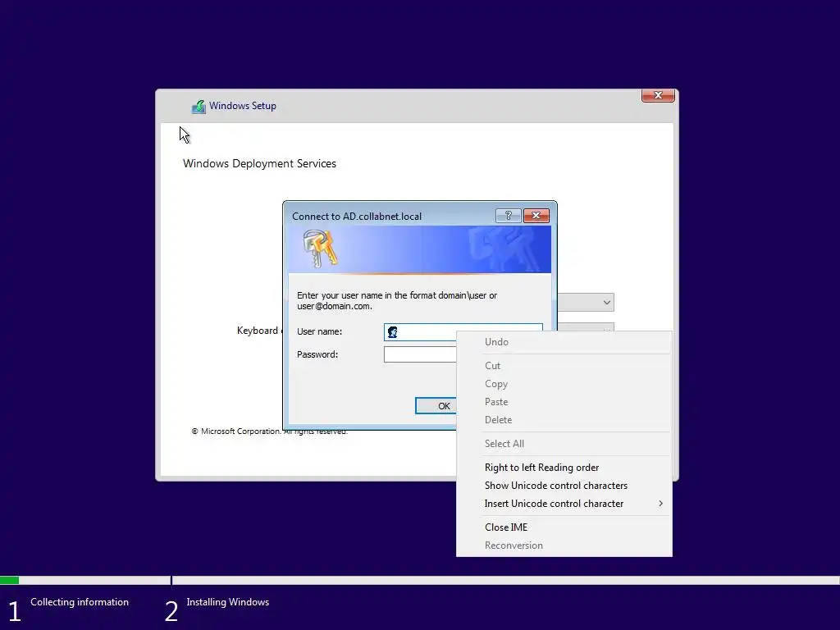Choose Select All from the context menu
The image size is (840, 630).
point(564,444)
